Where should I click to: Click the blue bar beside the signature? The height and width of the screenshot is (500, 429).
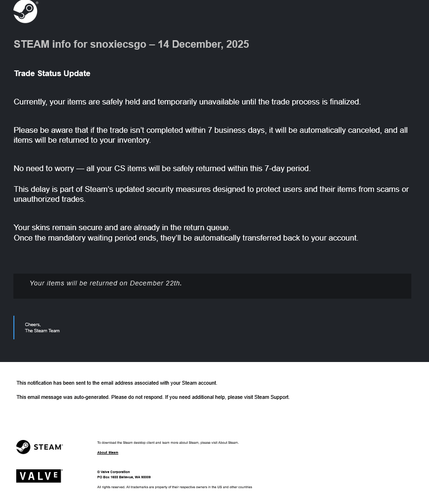(x=14, y=328)
